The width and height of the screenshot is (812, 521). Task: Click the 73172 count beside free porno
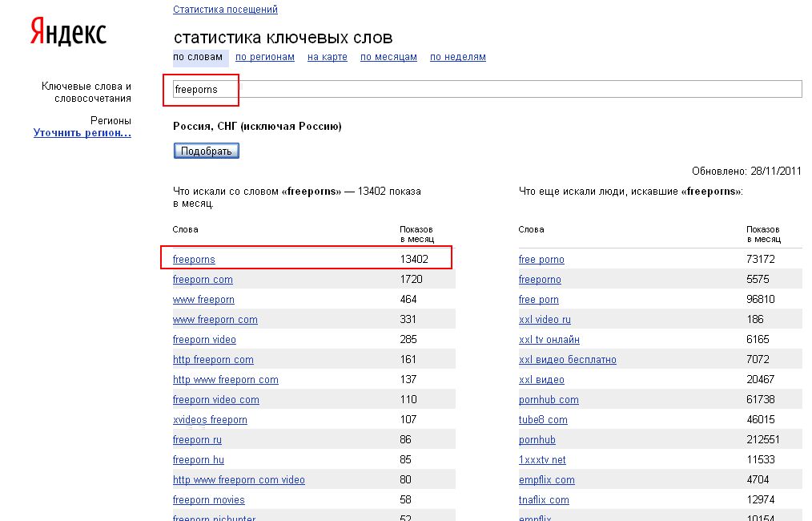[761, 259]
